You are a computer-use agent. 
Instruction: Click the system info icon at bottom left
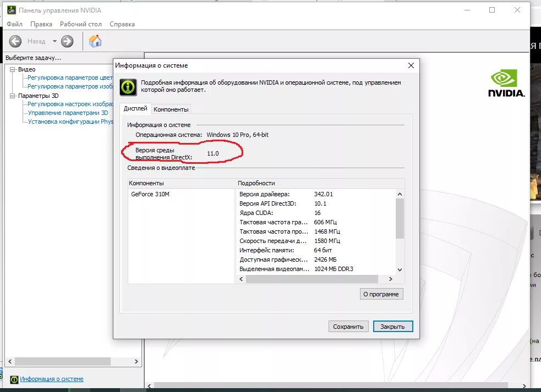(x=14, y=379)
